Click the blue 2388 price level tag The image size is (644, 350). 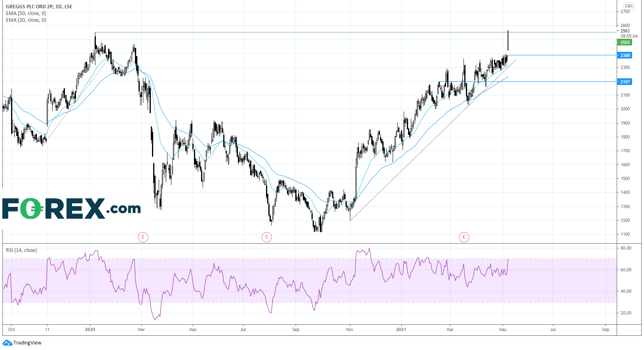pos(625,55)
